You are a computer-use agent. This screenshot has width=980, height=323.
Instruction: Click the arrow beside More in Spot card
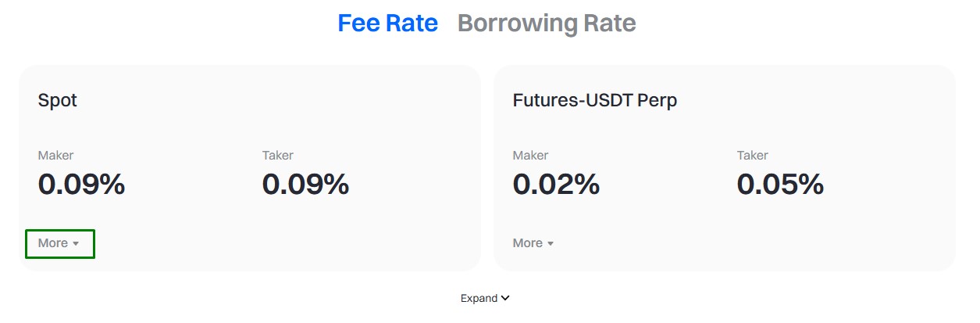coord(76,244)
